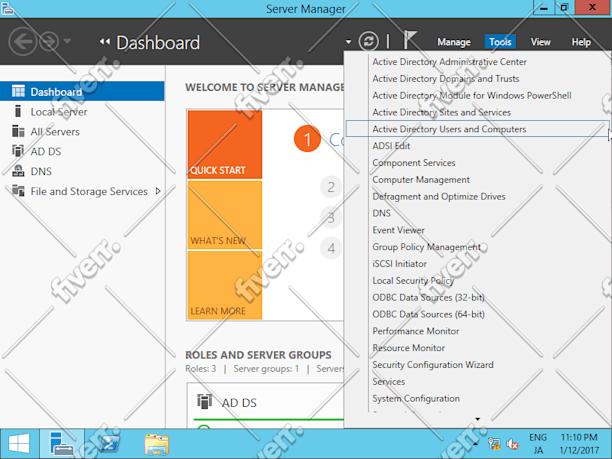Image resolution: width=612 pixels, height=459 pixels.
Task: Open the Manage menu
Action: coord(454,42)
